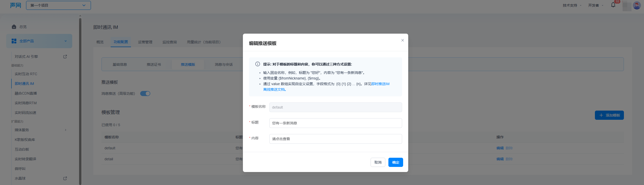Open the 技术支持 dropdown
The width and height of the screenshot is (644, 185).
[x=572, y=5]
